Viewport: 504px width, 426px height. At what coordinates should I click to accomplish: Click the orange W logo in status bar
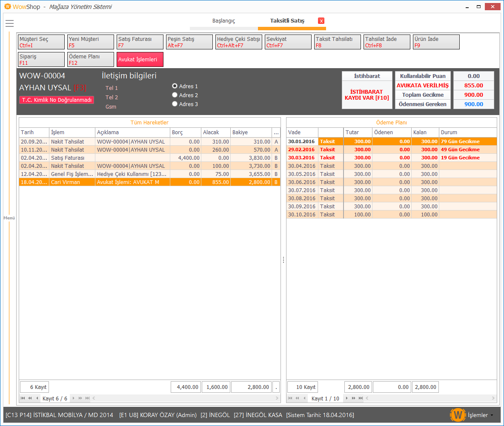tap(458, 415)
